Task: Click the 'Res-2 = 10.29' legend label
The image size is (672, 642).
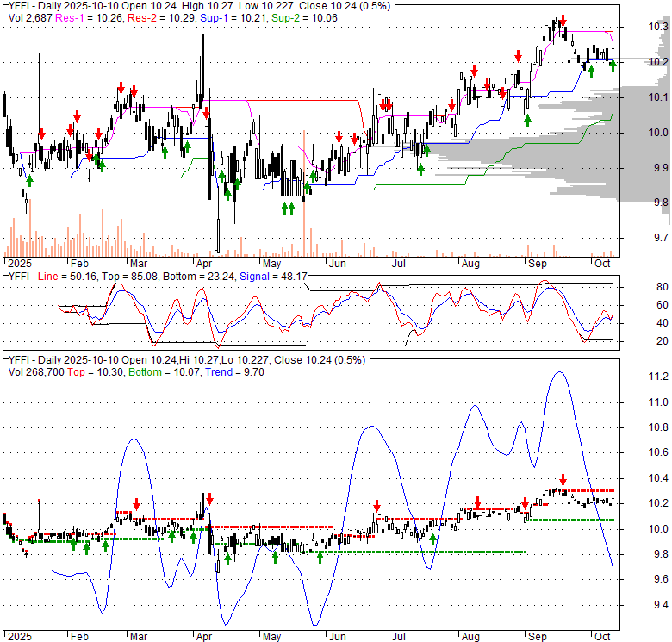Action: point(162,18)
